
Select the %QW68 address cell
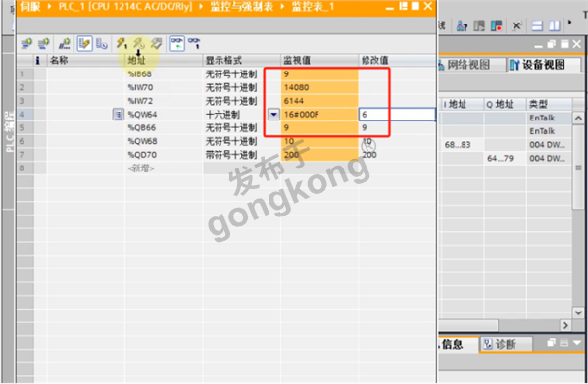tap(164, 141)
